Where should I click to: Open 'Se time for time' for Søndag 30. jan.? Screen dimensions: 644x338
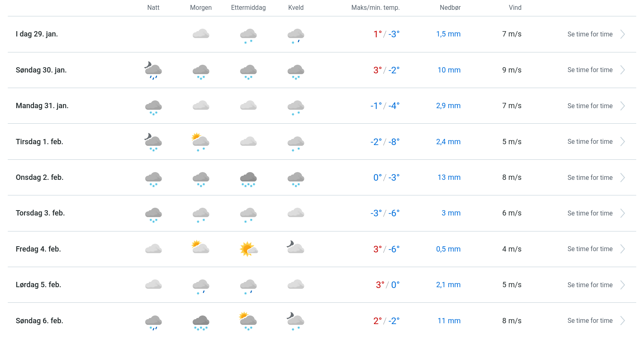[x=590, y=70]
